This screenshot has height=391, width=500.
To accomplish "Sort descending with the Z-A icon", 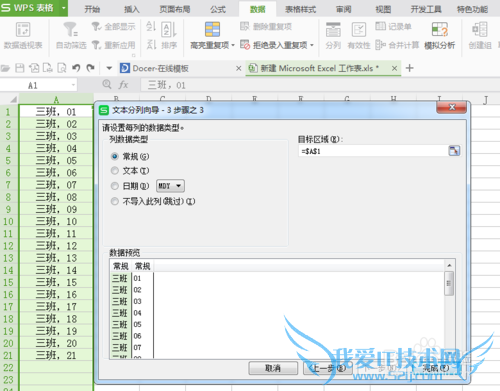I will 151,44.
